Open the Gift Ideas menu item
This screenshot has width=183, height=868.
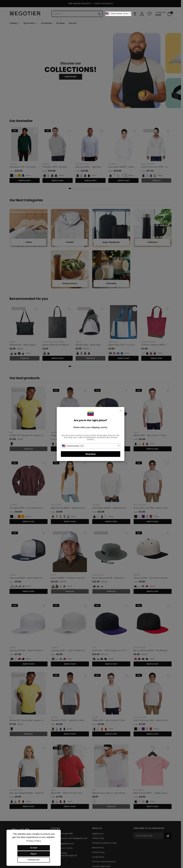coord(60,23)
